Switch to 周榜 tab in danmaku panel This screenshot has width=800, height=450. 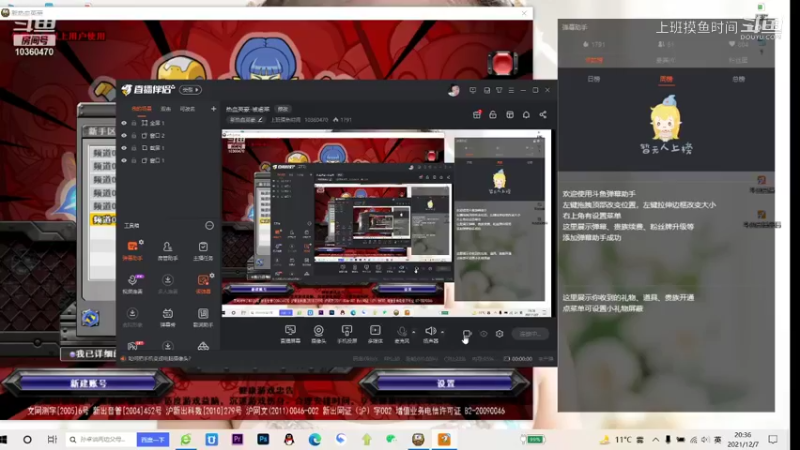tap(666, 79)
